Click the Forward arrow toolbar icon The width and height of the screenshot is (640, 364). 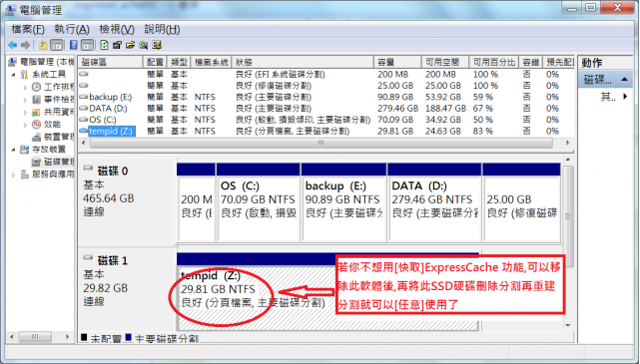click(26, 45)
